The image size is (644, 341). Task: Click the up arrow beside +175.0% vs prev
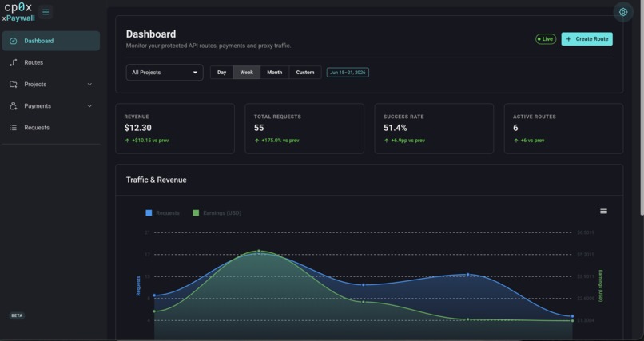256,141
